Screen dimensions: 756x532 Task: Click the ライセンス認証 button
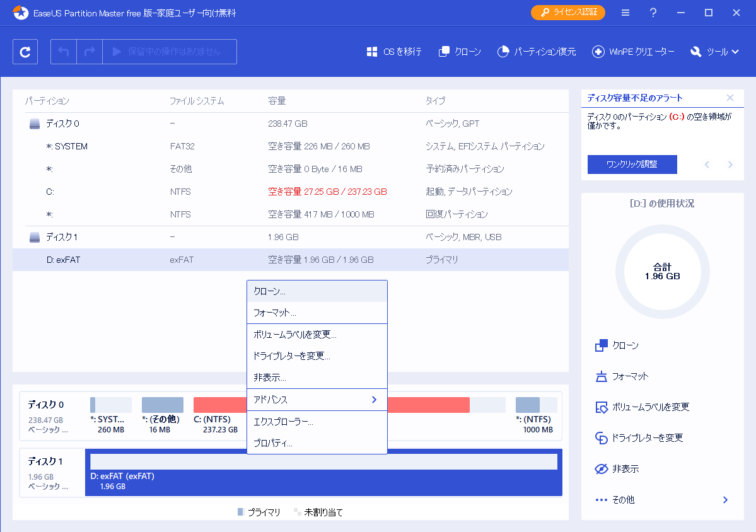567,12
